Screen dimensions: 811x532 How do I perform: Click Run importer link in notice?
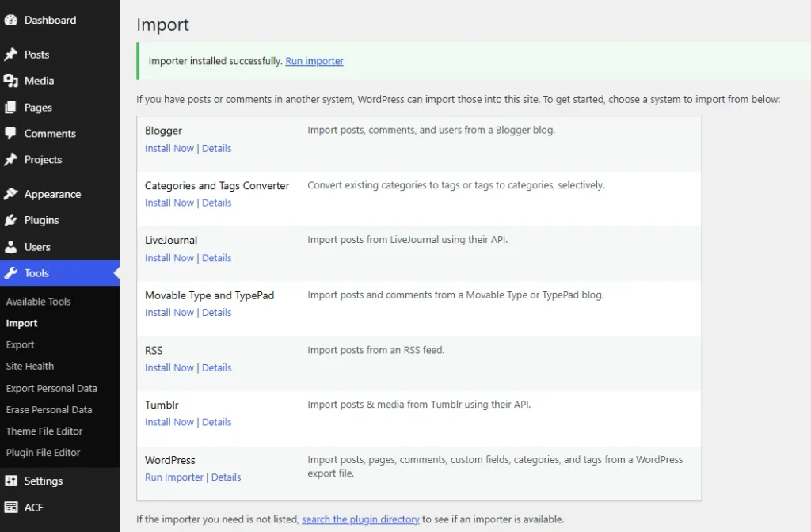point(314,61)
